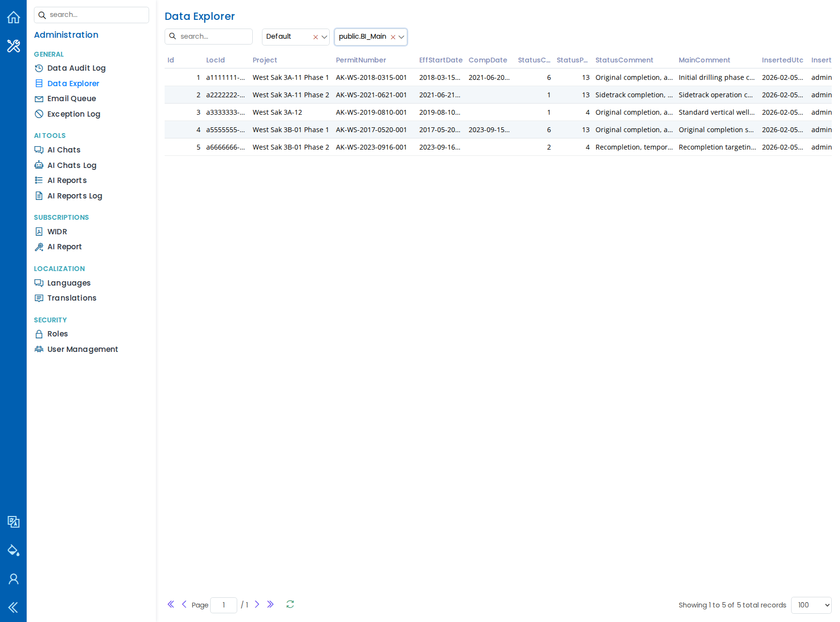
Task: Sort by the PermitNumber column header
Action: [x=361, y=60]
